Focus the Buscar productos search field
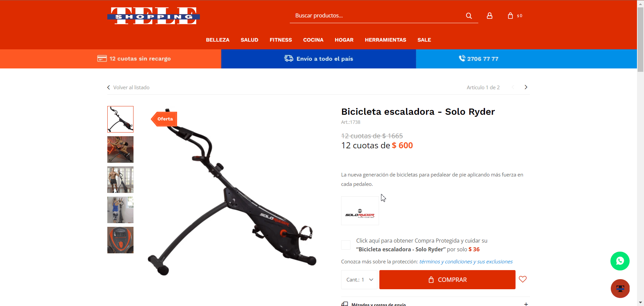The width and height of the screenshot is (644, 306). [377, 16]
